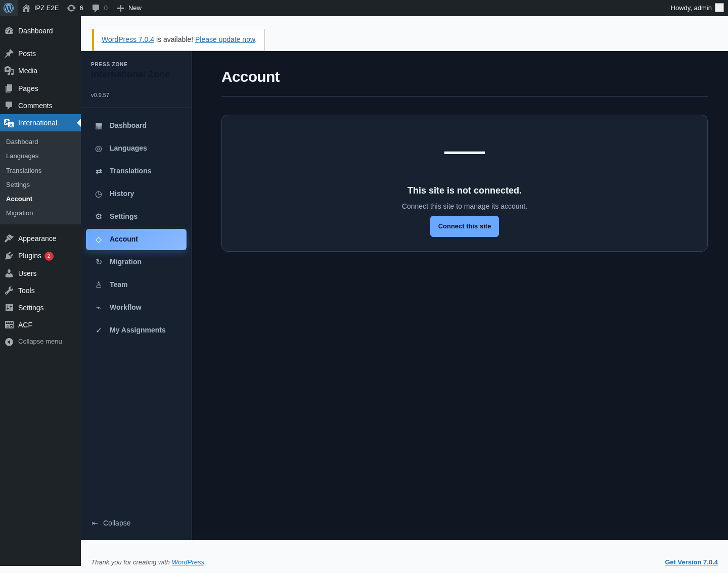Open Workflow label in plugin sidebar
Screen dimensions: 728x573
point(125,307)
